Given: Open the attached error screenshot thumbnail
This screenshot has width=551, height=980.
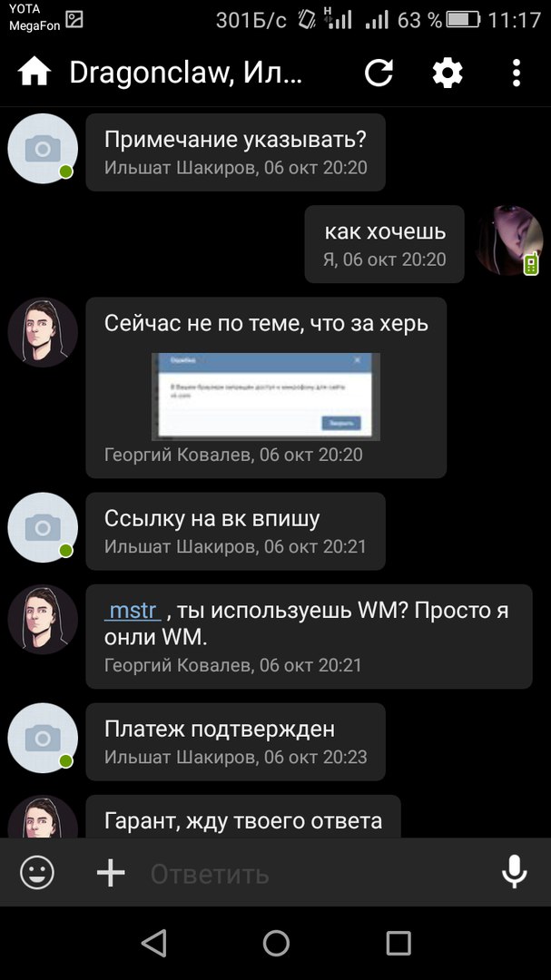Looking at the screenshot, I should [266, 397].
